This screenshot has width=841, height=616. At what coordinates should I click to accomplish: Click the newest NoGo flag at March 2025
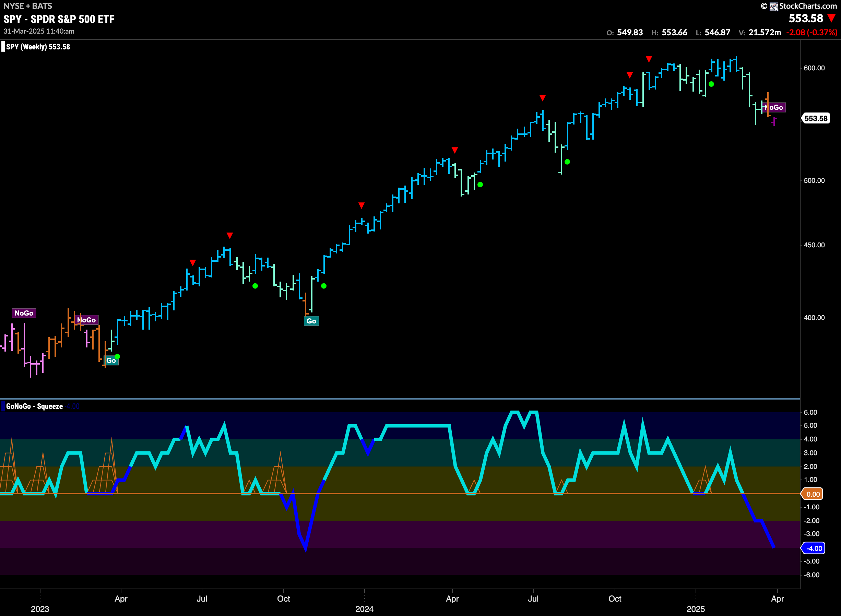click(x=773, y=107)
